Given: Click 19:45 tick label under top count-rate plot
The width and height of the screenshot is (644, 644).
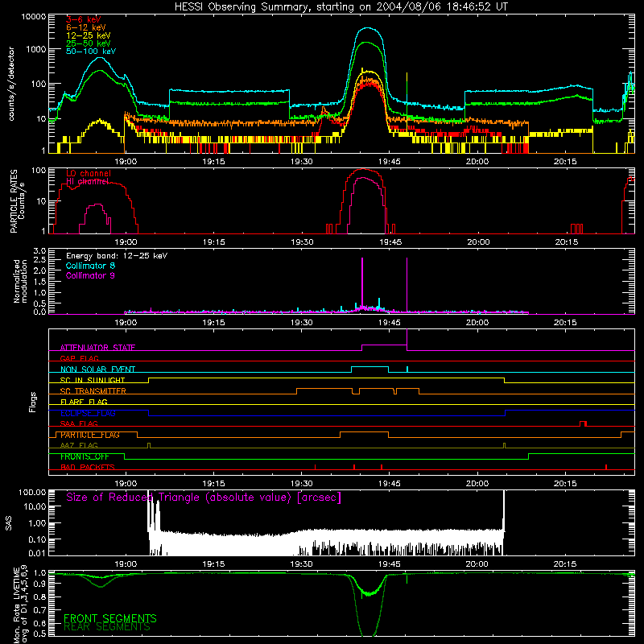Looking at the screenshot, I should [x=390, y=162].
